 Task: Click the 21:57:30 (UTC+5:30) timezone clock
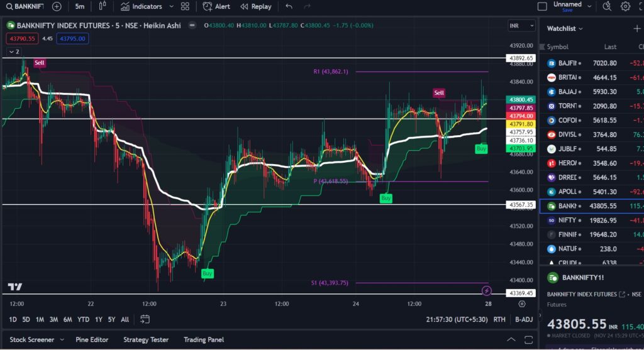tap(457, 320)
